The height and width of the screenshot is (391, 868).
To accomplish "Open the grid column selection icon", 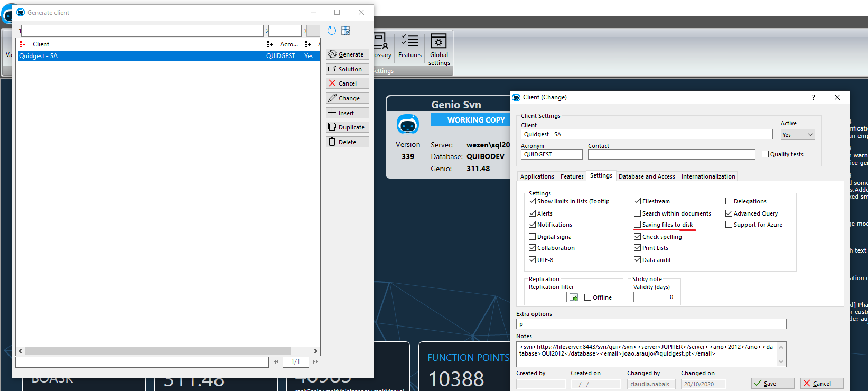I will [346, 31].
